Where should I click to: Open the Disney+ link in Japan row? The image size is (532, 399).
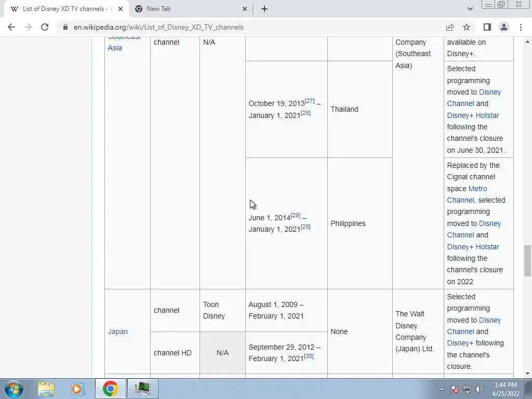[x=460, y=343]
